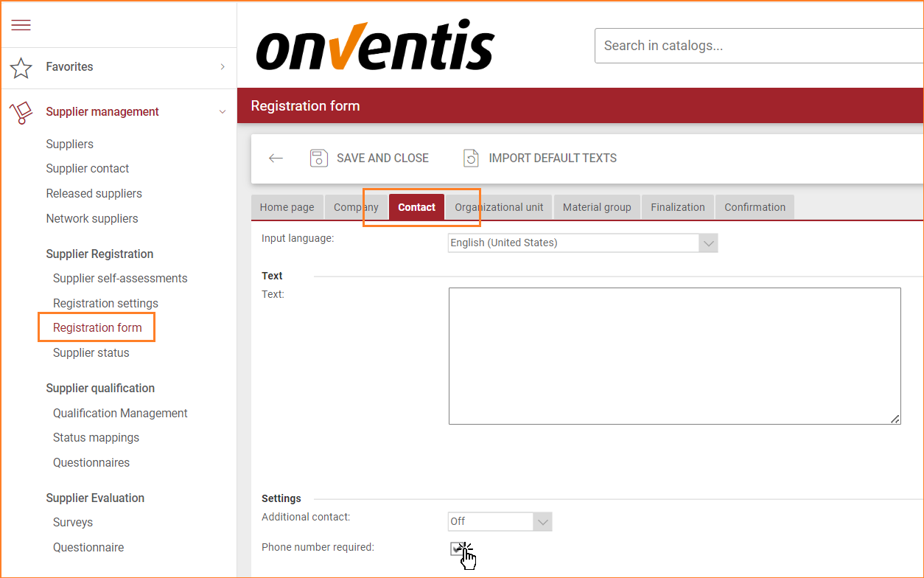
Task: Switch to the Organizational unit tab
Action: click(x=499, y=207)
